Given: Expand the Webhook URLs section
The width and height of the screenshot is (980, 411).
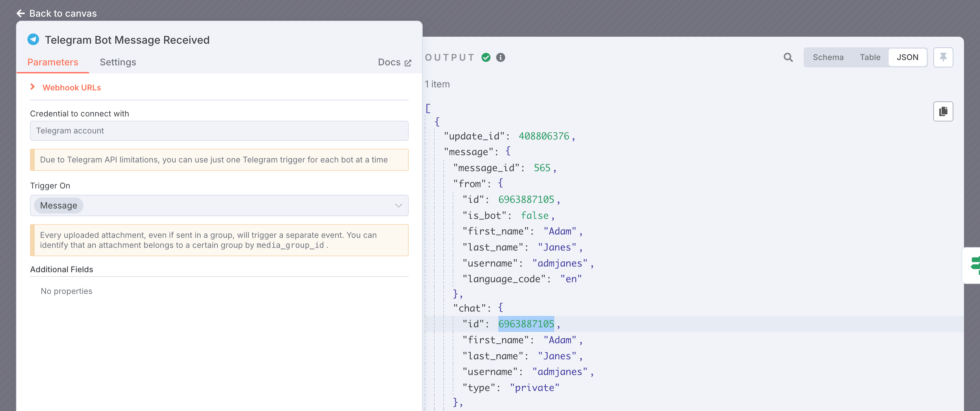Looking at the screenshot, I should [x=65, y=88].
